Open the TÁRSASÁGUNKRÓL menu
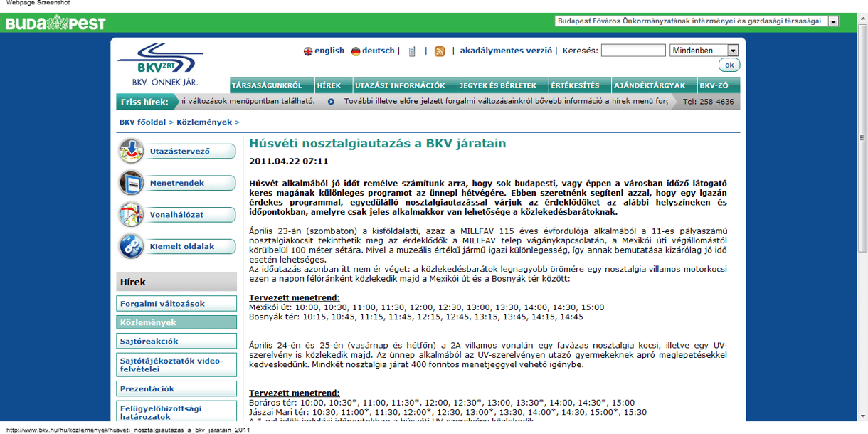Image resolution: width=868 pixels, height=434 pixels. coord(272,85)
